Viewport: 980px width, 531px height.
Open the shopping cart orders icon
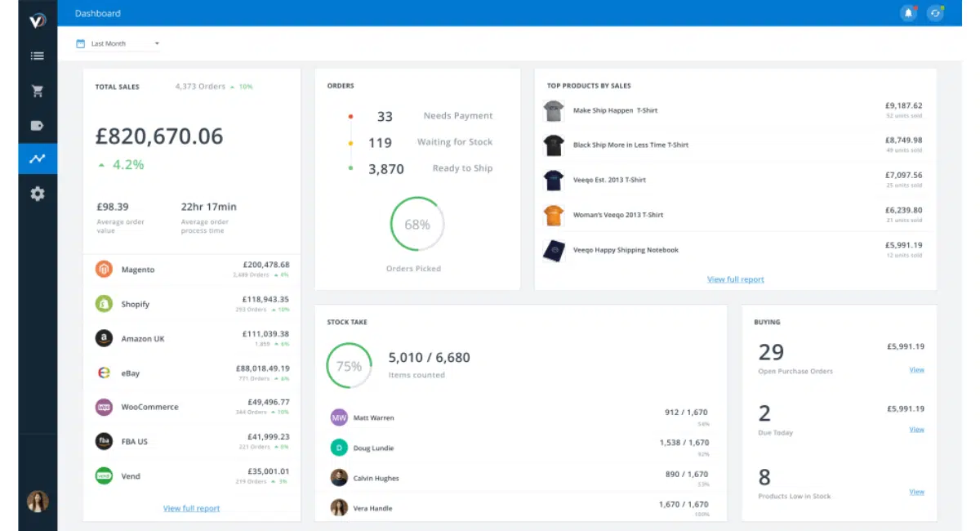tap(37, 91)
